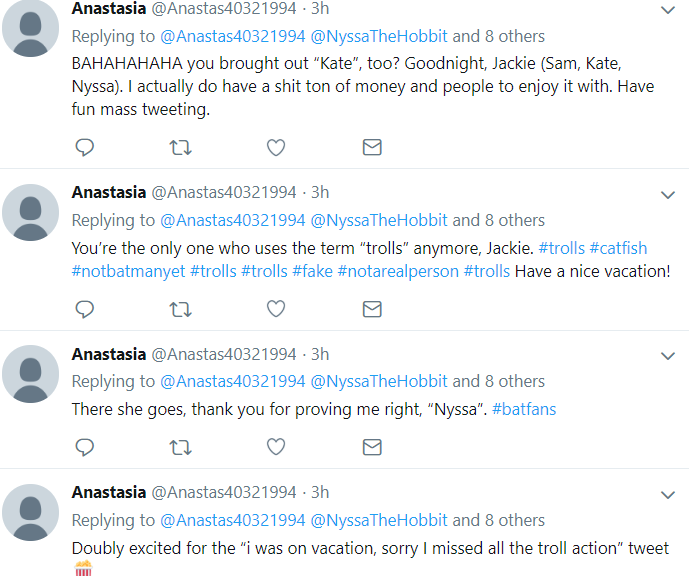The image size is (689, 576).
Task: Follow the #notarealperson hashtag link
Action: click(398, 271)
